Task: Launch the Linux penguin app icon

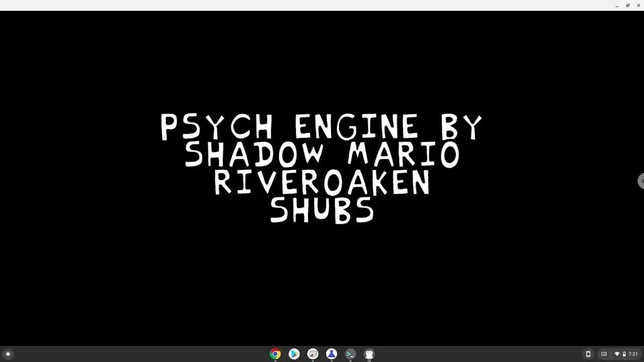Action: coord(369,354)
